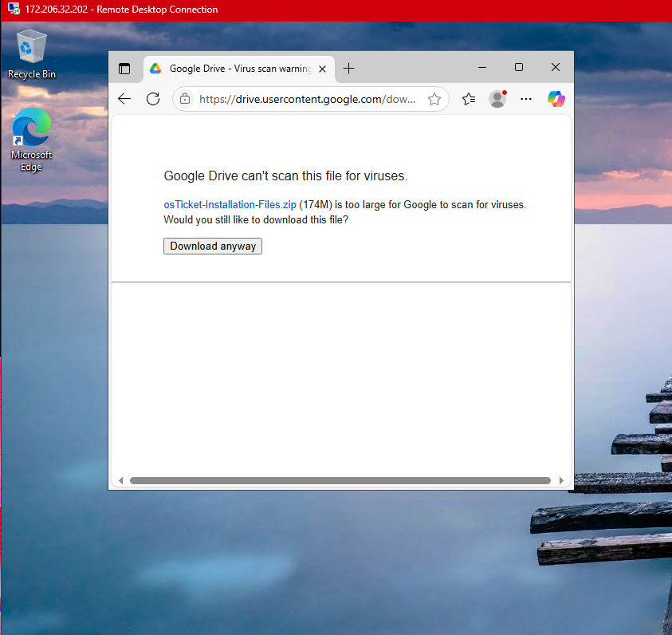Add this page to favorites star
The height and width of the screenshot is (635, 672).
point(434,99)
